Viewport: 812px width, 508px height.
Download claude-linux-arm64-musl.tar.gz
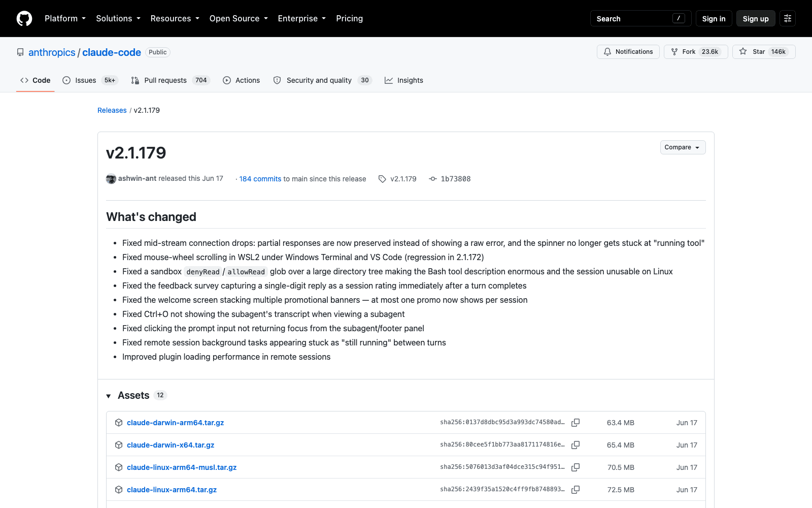182,467
